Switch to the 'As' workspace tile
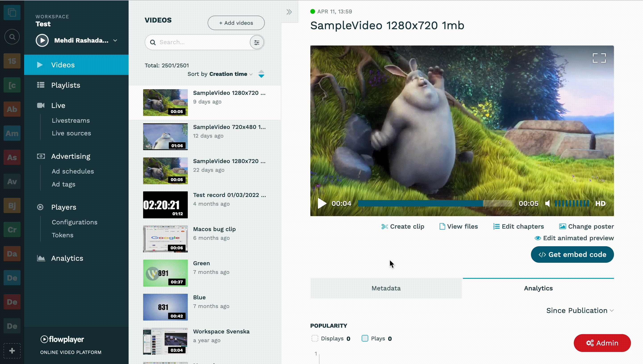The image size is (643, 364). [12, 157]
